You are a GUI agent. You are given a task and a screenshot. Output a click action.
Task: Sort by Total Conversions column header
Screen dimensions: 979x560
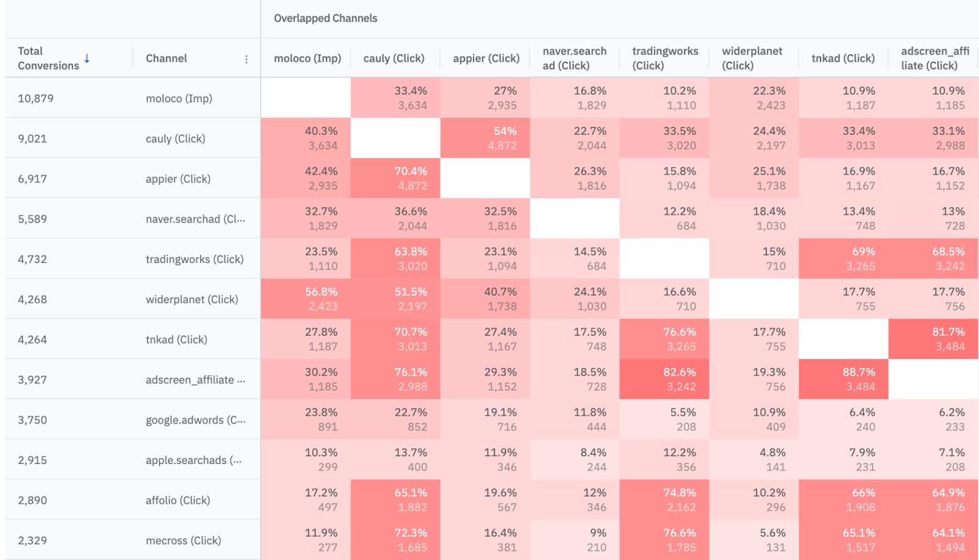click(48, 59)
